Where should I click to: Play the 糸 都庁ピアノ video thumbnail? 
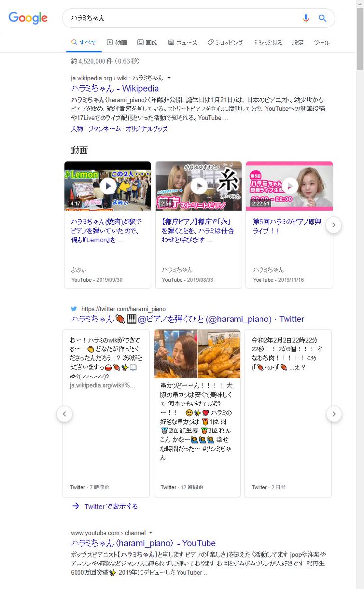click(199, 186)
